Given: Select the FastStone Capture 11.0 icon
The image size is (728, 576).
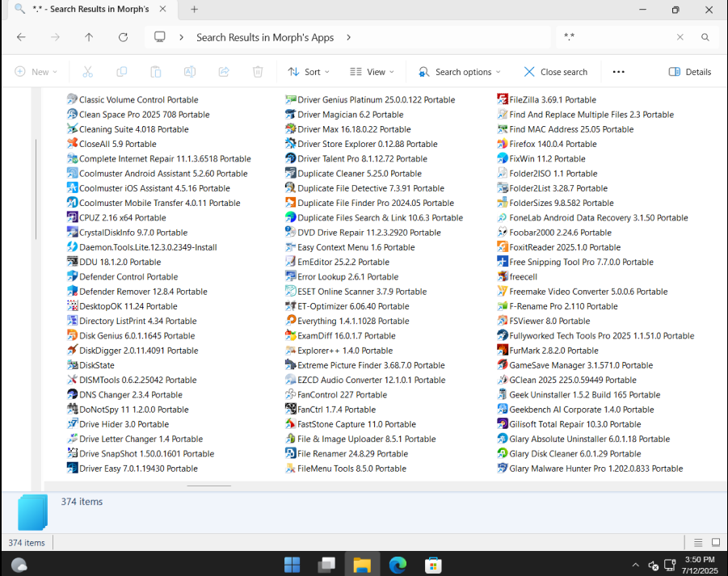Looking at the screenshot, I should [290, 424].
